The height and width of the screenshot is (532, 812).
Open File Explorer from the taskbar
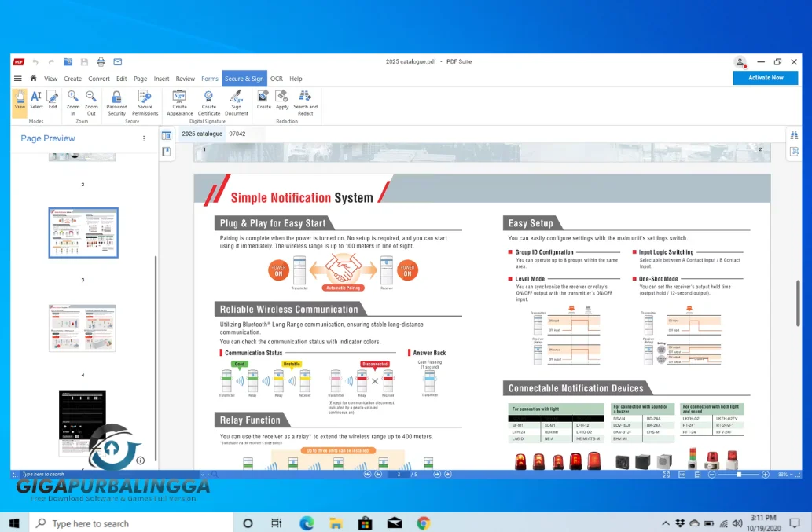click(336, 523)
